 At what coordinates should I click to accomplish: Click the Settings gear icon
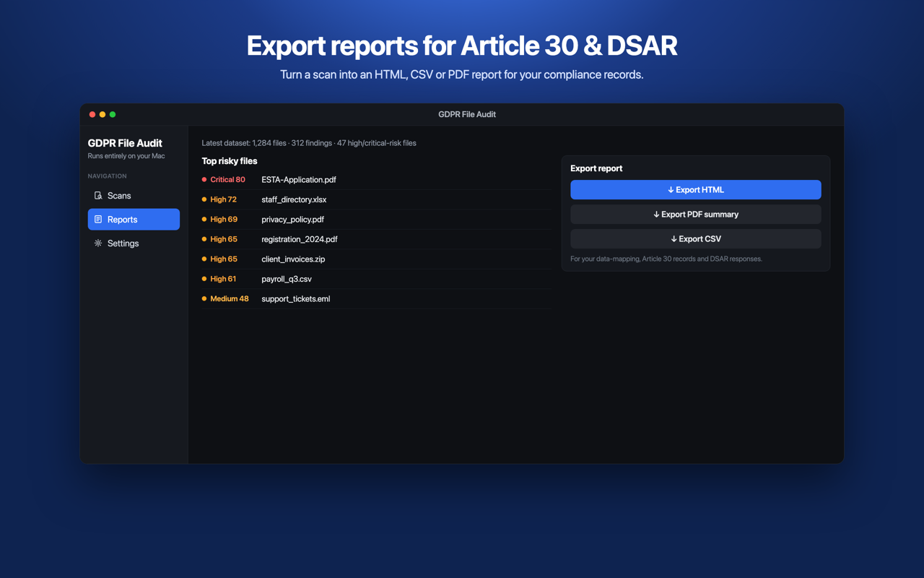(x=98, y=243)
